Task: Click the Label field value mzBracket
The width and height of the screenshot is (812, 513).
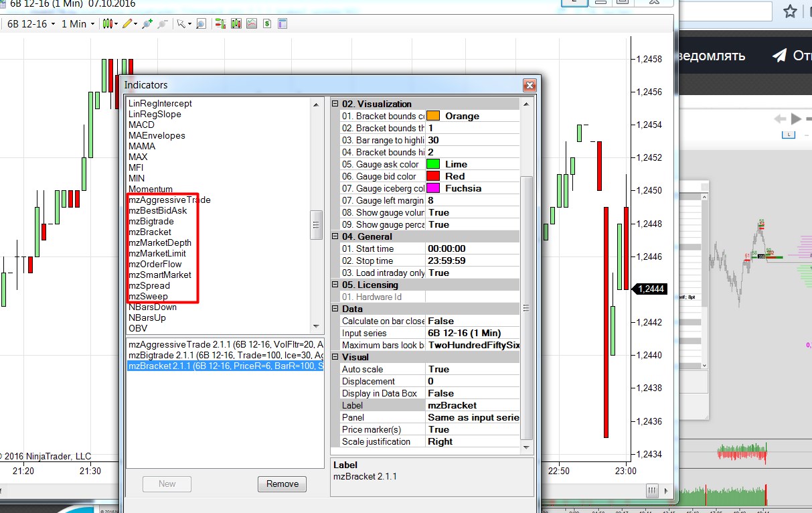Action: tap(472, 405)
